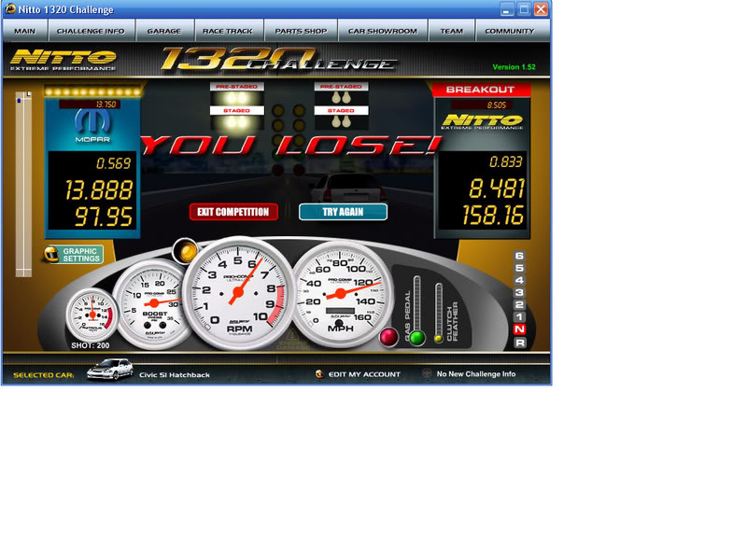Screen dimensions: 747x560
Task: Click the 0.569 reaction time
Action: (x=113, y=164)
